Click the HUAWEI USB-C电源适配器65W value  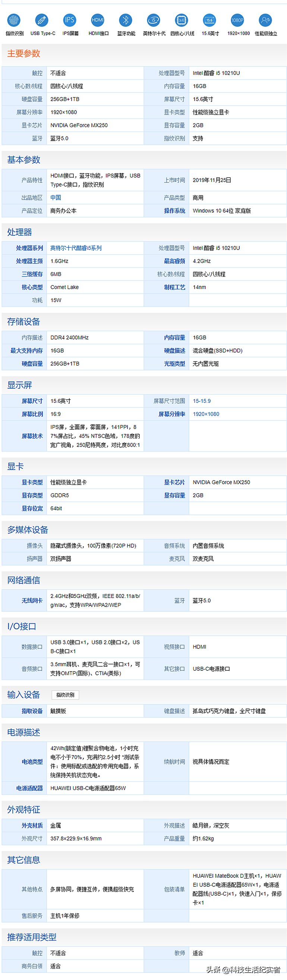88,788
